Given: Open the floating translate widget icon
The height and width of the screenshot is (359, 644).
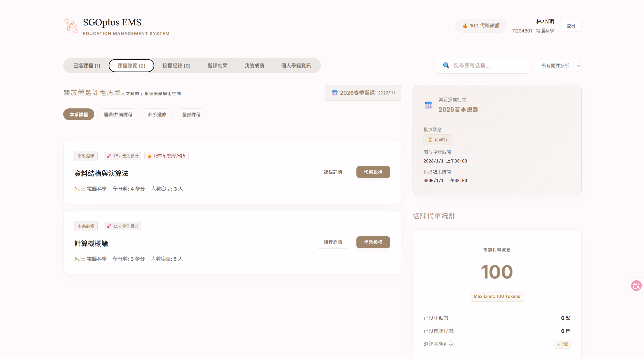Looking at the screenshot, I should pyautogui.click(x=636, y=286).
